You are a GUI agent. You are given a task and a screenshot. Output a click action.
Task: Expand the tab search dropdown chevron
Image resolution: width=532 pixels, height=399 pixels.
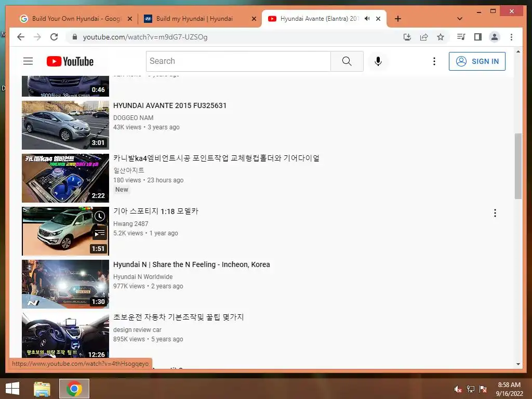coord(460,19)
